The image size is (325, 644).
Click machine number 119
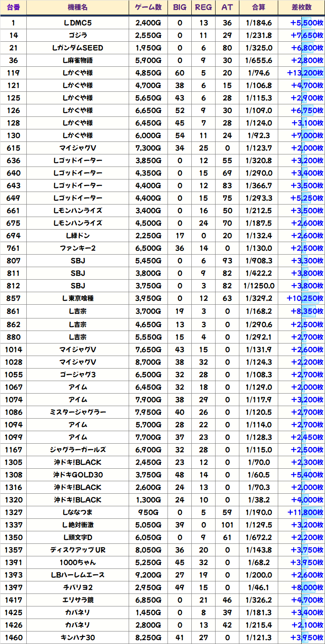pos(13,73)
